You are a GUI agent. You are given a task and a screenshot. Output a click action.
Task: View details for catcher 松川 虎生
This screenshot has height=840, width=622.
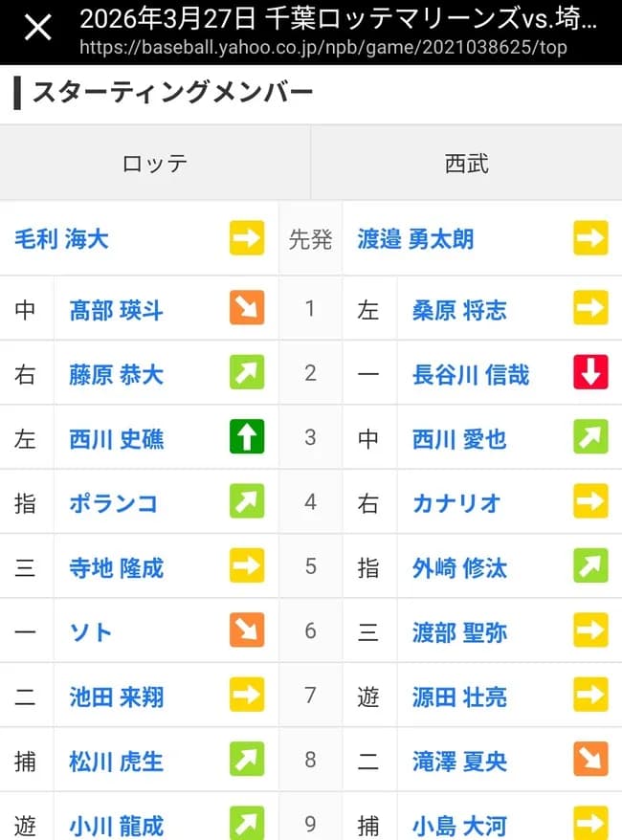(115, 761)
